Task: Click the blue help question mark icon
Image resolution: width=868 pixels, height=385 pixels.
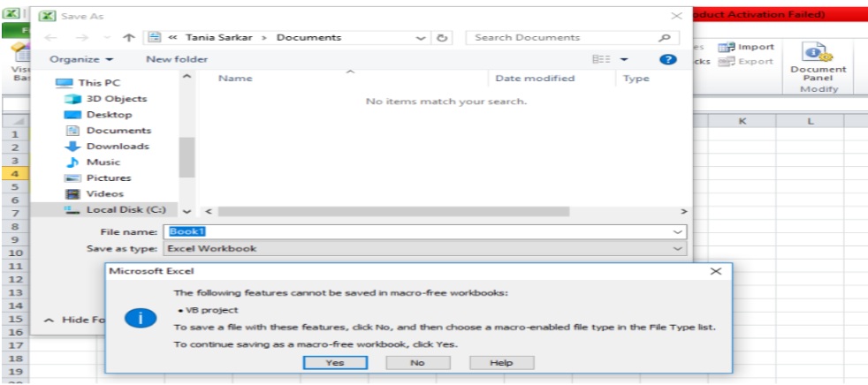Action: [668, 59]
